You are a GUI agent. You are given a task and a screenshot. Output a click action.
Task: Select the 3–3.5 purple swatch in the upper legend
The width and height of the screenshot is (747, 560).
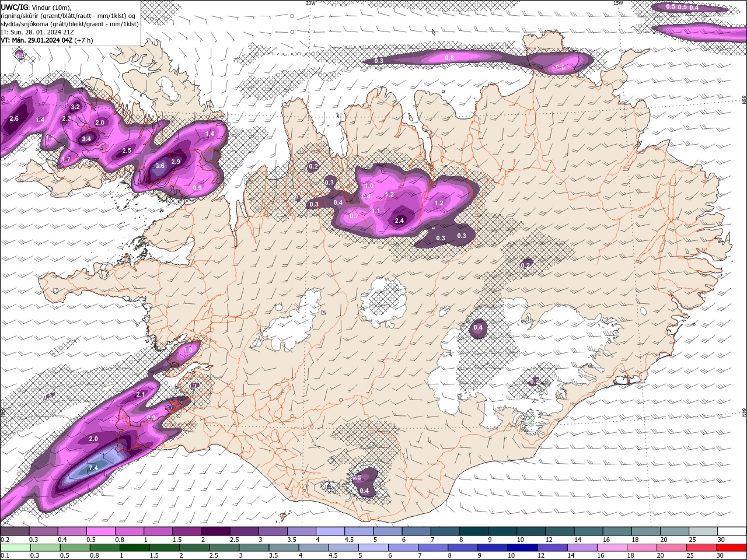coord(273,531)
